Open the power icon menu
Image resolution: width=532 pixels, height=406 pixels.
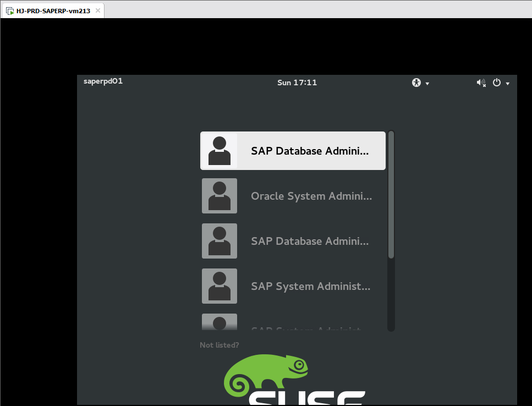coord(497,83)
